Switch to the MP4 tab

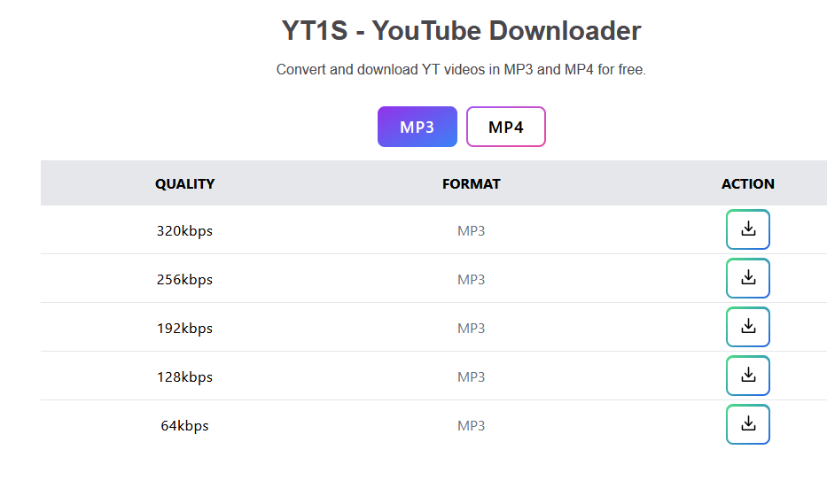pos(506,127)
